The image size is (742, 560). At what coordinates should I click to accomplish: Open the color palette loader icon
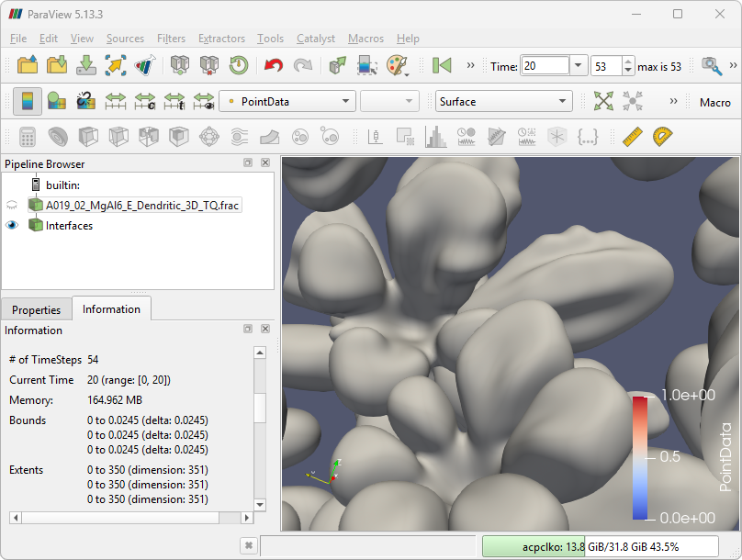397,65
